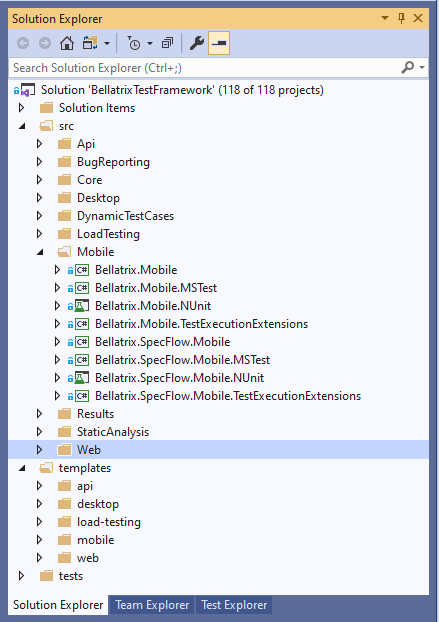Select the StaticAnalysis folder name
439x622 pixels.
coord(113,432)
